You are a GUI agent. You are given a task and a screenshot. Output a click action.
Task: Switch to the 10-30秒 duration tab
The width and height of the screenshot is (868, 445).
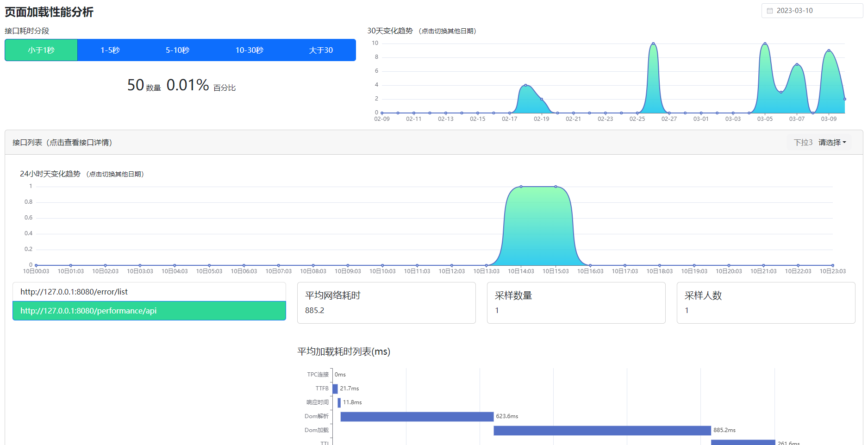click(250, 50)
